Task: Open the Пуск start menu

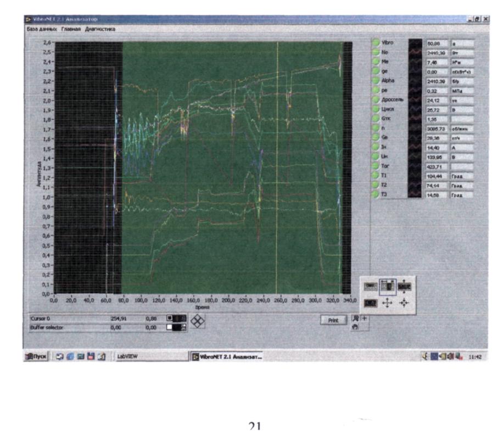Action: pyautogui.click(x=36, y=356)
